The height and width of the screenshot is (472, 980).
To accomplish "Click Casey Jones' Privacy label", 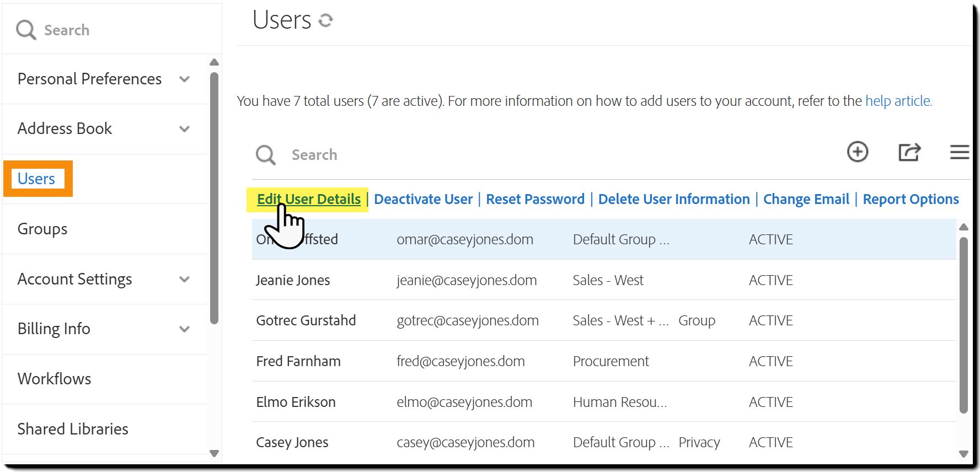I will coord(699,442).
